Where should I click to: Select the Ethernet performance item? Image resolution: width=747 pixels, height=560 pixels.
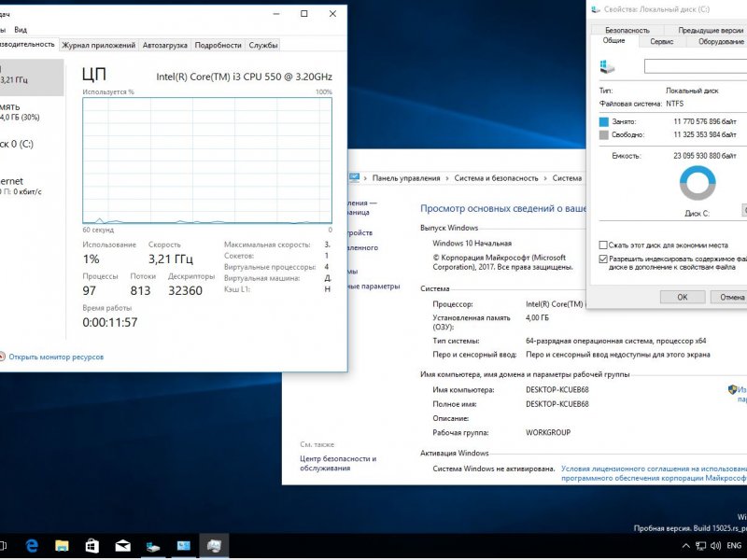click(32, 186)
